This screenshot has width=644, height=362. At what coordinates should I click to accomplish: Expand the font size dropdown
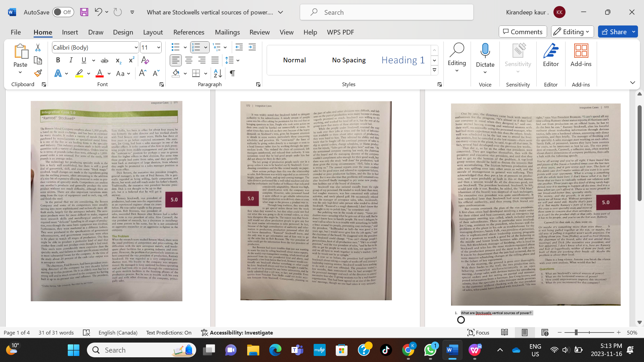pyautogui.click(x=159, y=47)
